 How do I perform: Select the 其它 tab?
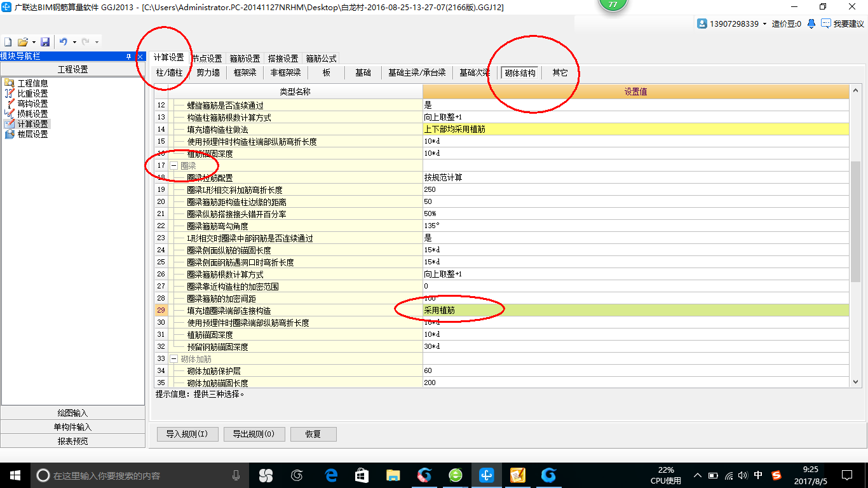coord(560,73)
